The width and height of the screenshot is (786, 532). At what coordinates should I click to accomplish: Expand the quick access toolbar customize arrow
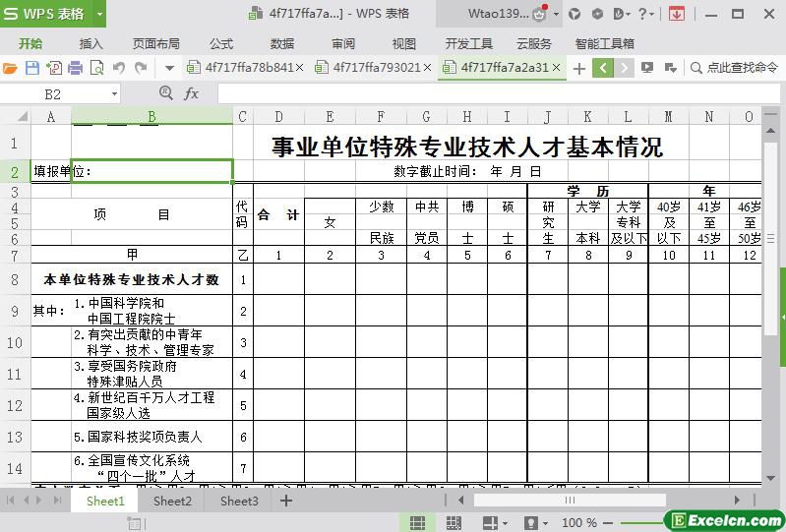tap(169, 68)
